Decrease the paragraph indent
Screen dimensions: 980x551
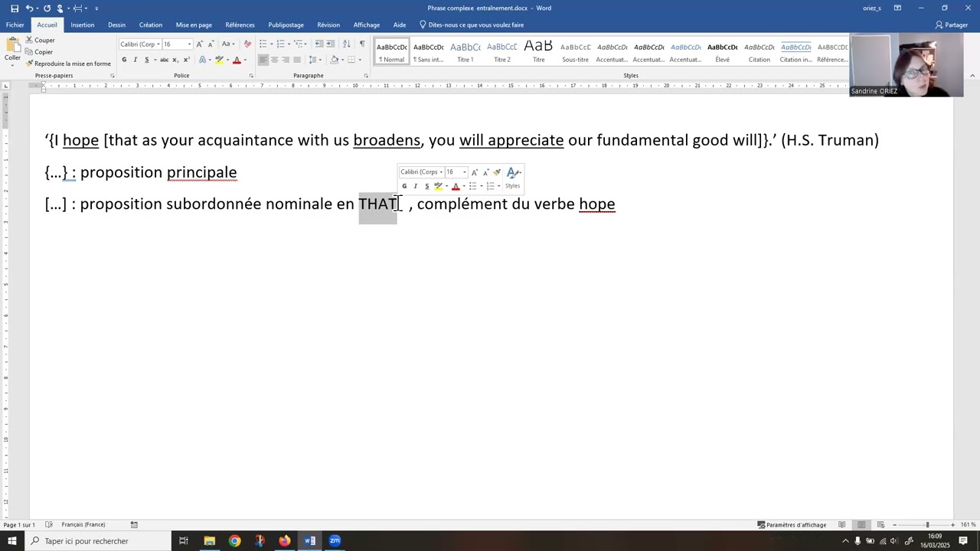(319, 44)
